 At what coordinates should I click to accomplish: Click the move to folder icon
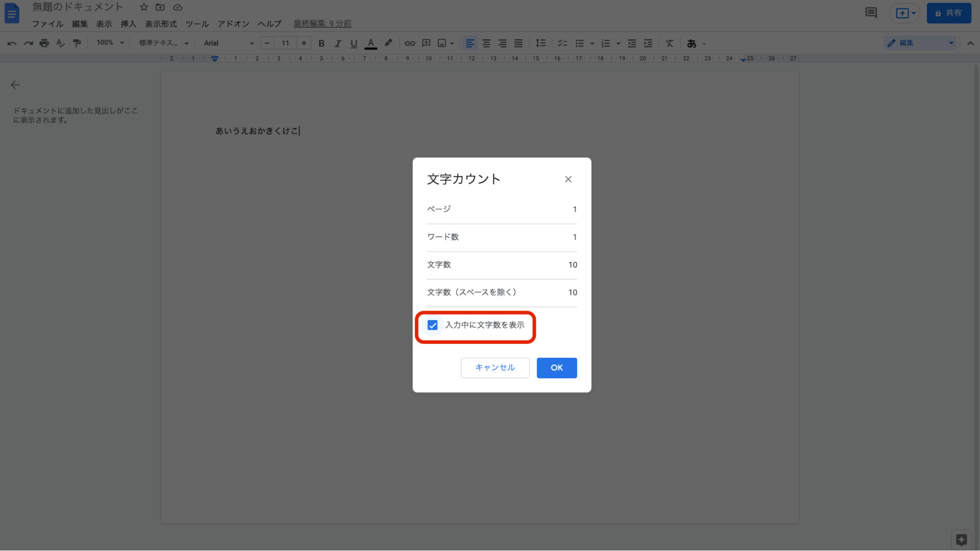coord(160,7)
